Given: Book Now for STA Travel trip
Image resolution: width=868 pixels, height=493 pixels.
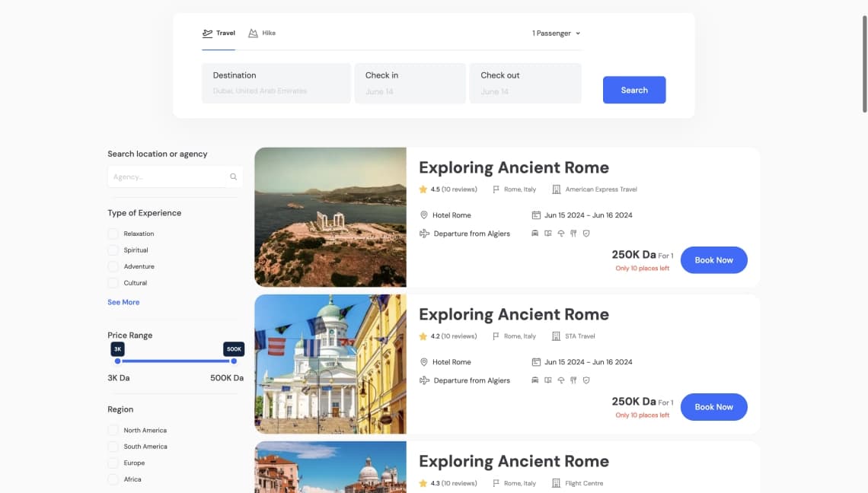Looking at the screenshot, I should point(714,407).
